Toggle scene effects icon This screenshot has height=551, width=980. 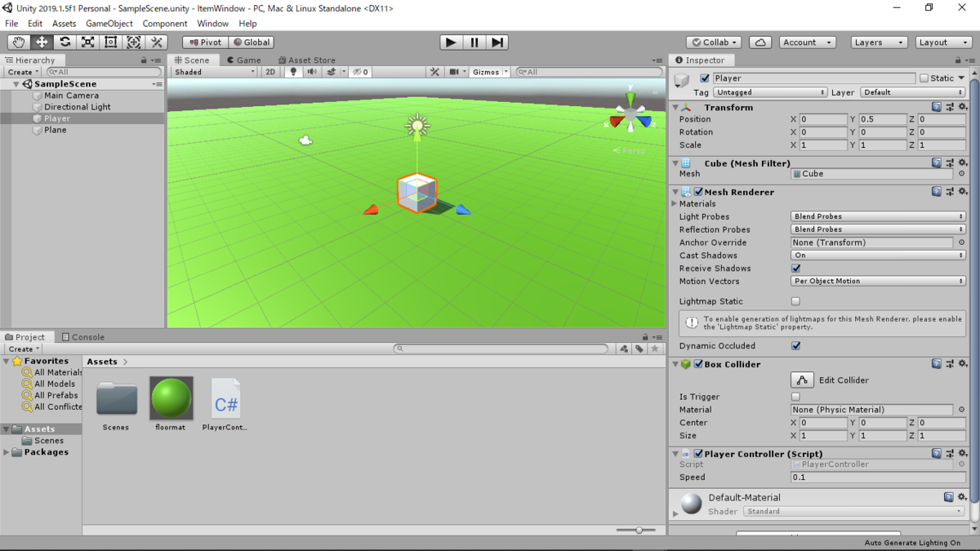point(331,72)
